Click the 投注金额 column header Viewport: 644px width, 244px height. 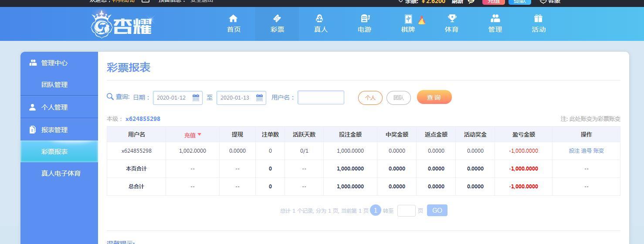[x=350, y=134]
